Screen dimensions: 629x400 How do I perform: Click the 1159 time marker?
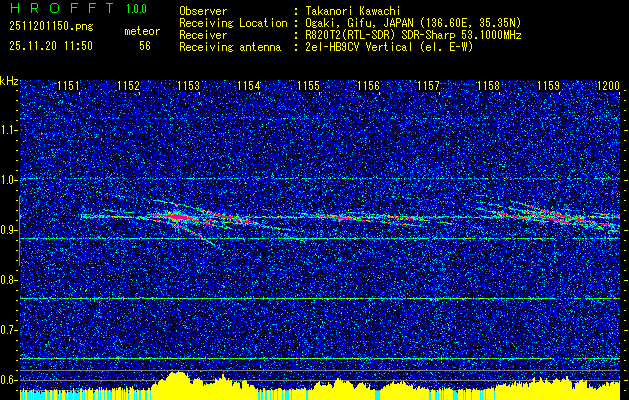tap(548, 85)
